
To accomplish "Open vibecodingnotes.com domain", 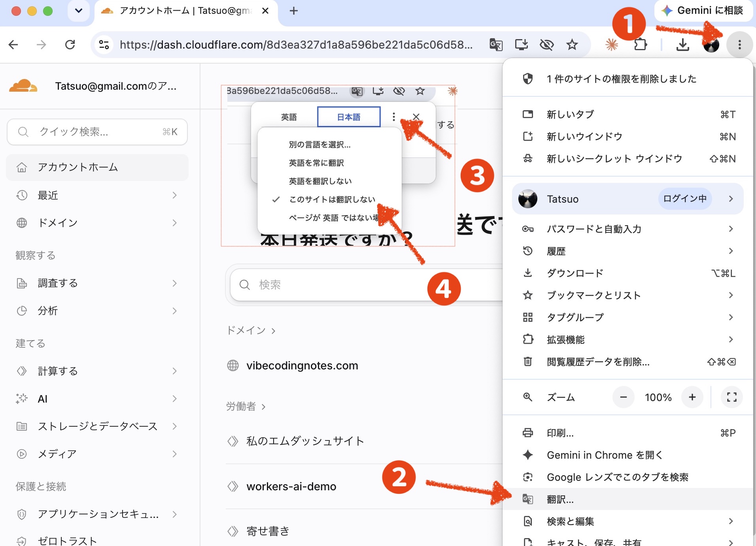I will click(302, 365).
